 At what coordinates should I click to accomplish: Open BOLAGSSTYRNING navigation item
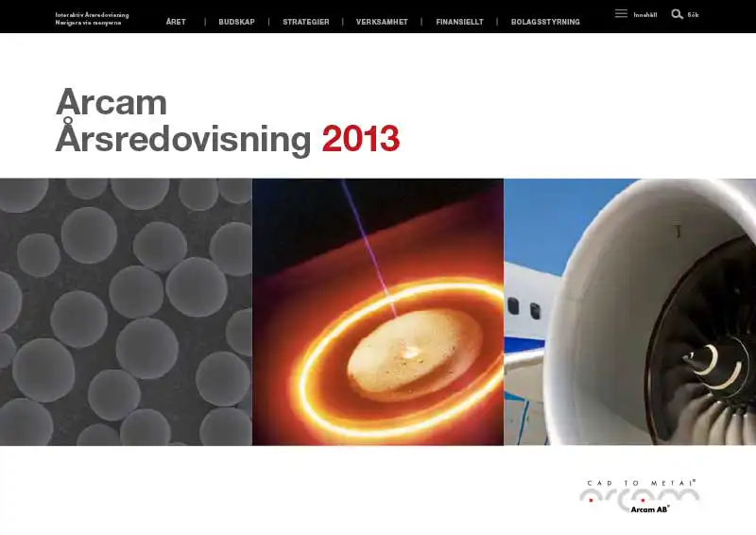pyautogui.click(x=545, y=22)
